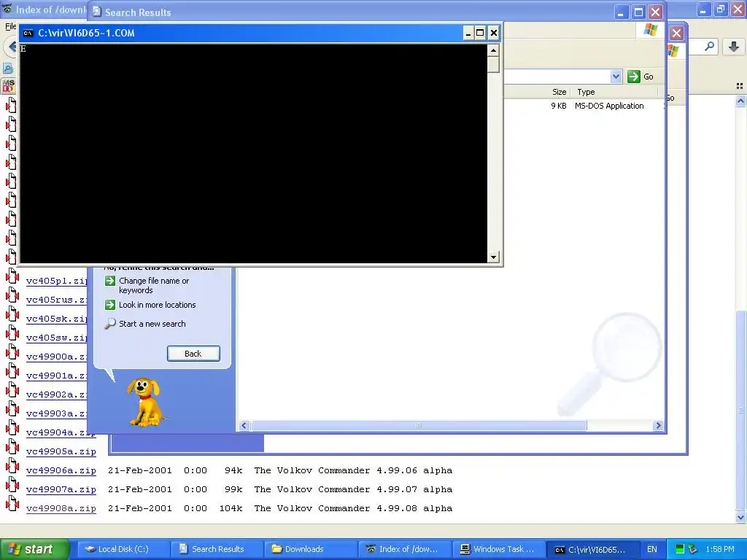Screen dimensions: 747x560
Task: Download vc49906a.zip file
Action: [61, 470]
